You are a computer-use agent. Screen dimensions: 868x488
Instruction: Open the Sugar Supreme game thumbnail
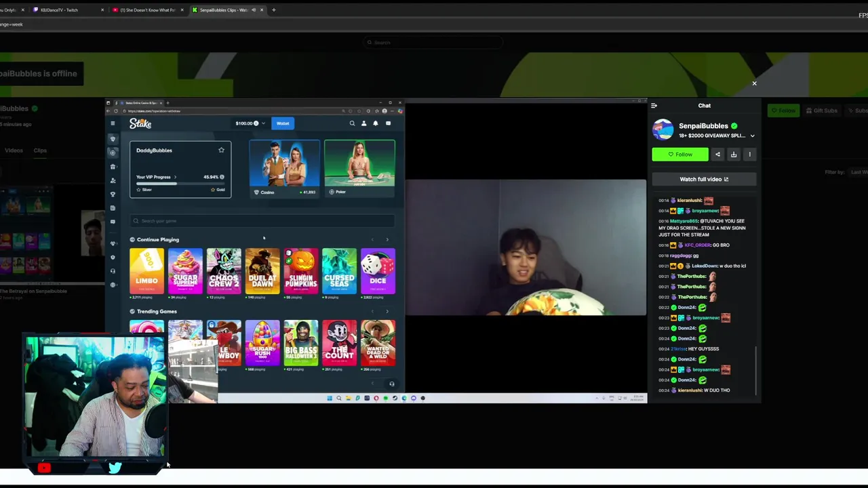tap(185, 271)
